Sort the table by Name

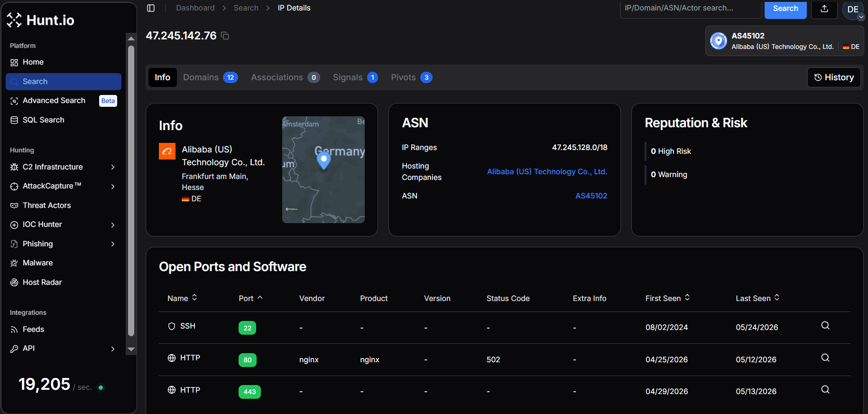[x=182, y=298]
